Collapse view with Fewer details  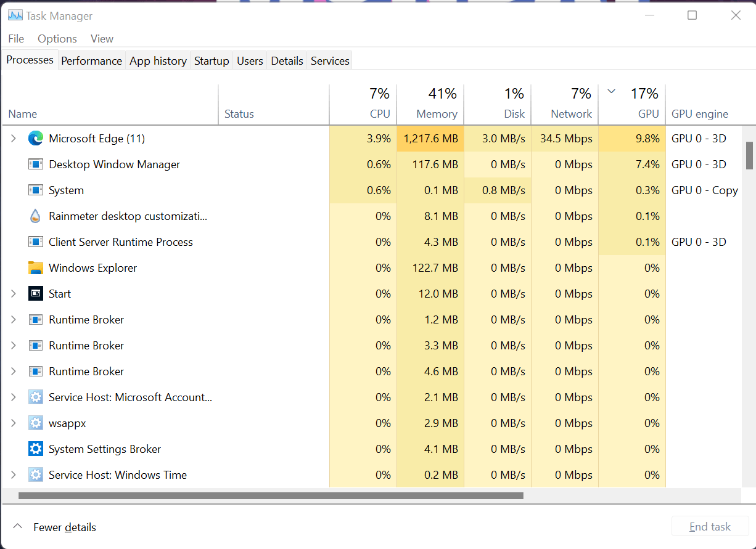point(55,527)
